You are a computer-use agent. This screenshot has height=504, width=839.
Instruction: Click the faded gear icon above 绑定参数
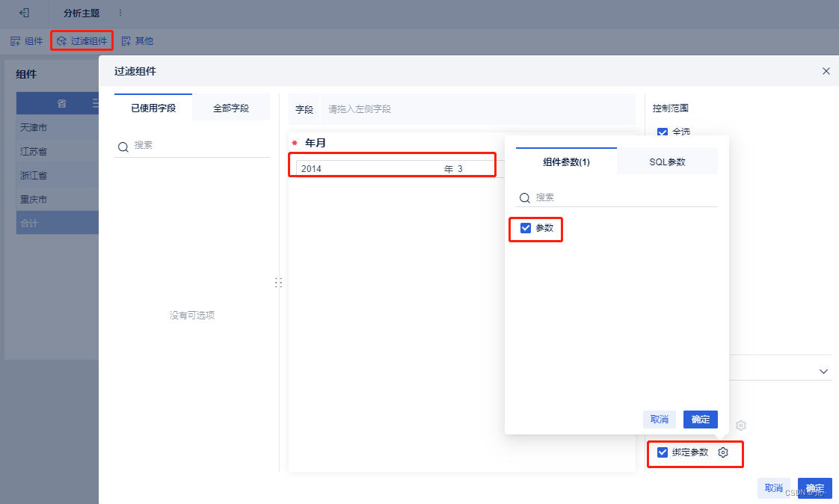pyautogui.click(x=740, y=425)
